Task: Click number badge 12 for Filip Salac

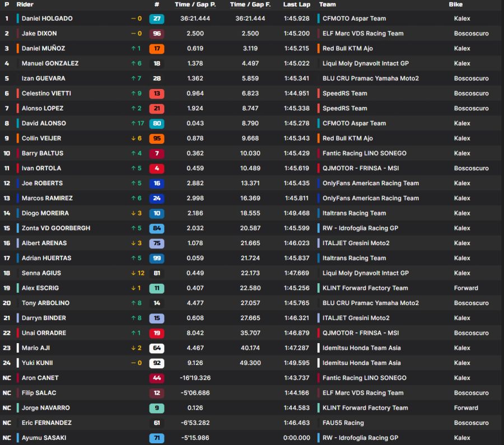Action: tap(157, 393)
